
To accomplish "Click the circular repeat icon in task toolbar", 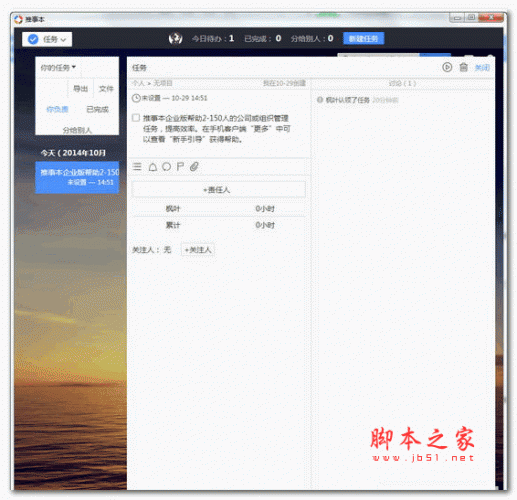I will pos(166,167).
